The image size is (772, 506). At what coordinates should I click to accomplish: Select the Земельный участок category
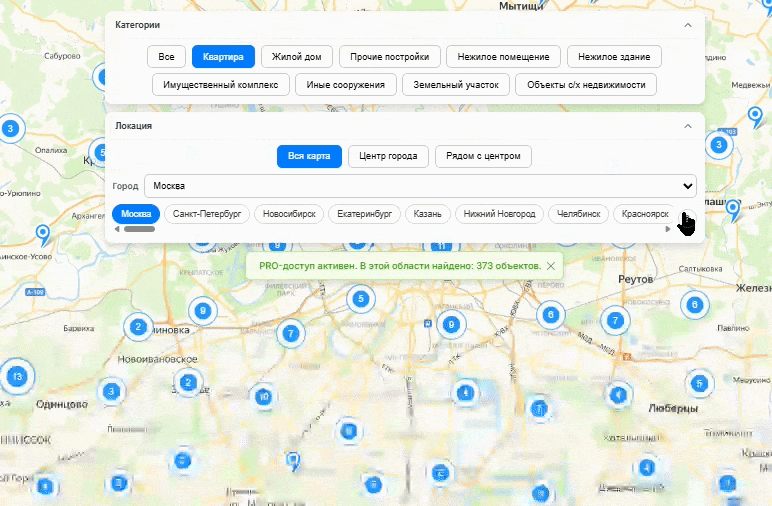[456, 85]
